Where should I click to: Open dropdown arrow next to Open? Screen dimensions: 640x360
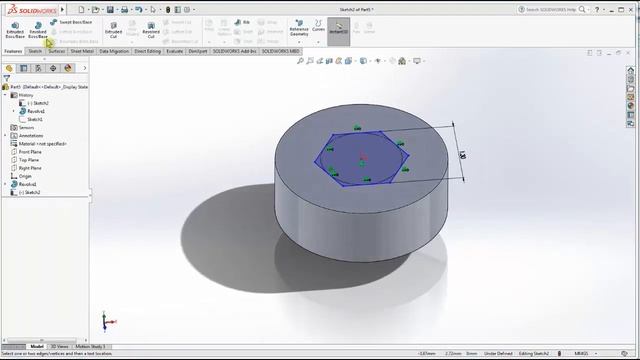tap(102, 9)
